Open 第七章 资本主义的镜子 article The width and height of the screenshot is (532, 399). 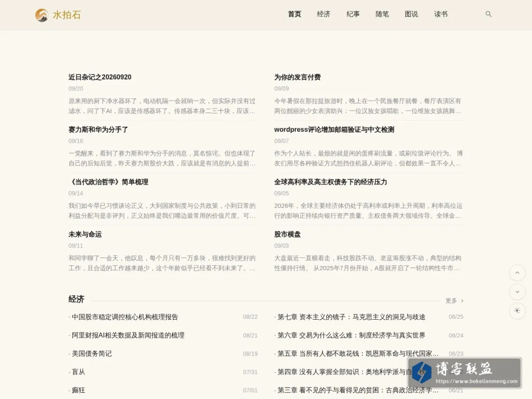tap(352, 317)
